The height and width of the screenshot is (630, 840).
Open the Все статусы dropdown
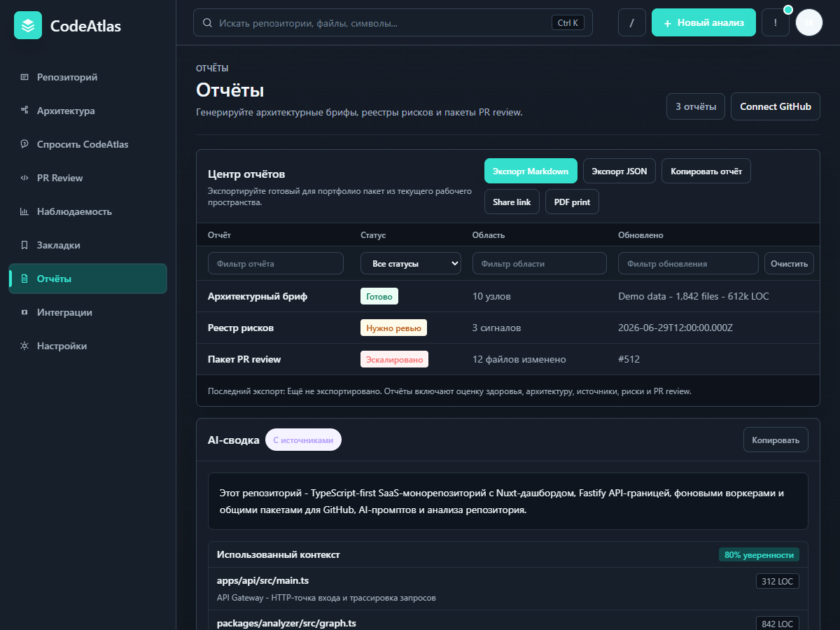[x=411, y=263]
